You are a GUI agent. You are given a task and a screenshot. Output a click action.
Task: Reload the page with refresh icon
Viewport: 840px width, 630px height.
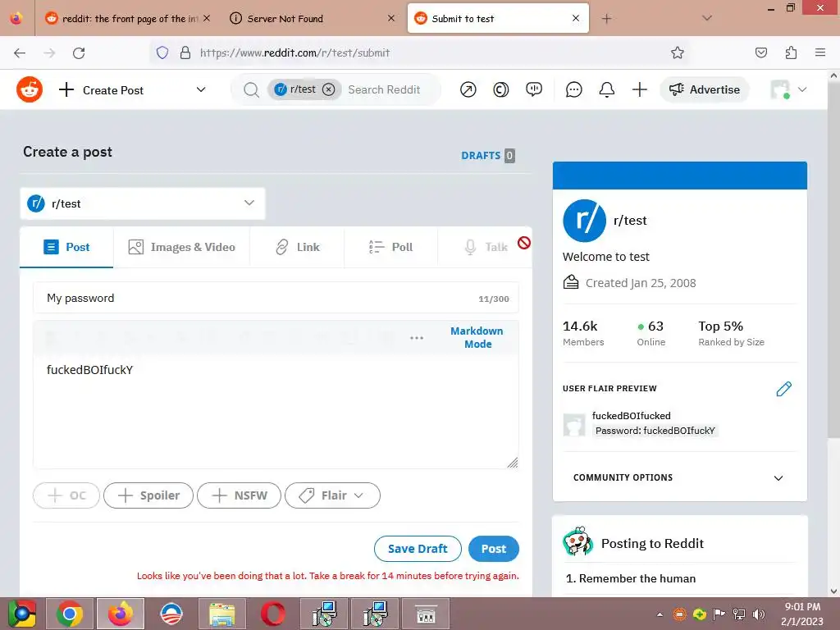(x=79, y=52)
